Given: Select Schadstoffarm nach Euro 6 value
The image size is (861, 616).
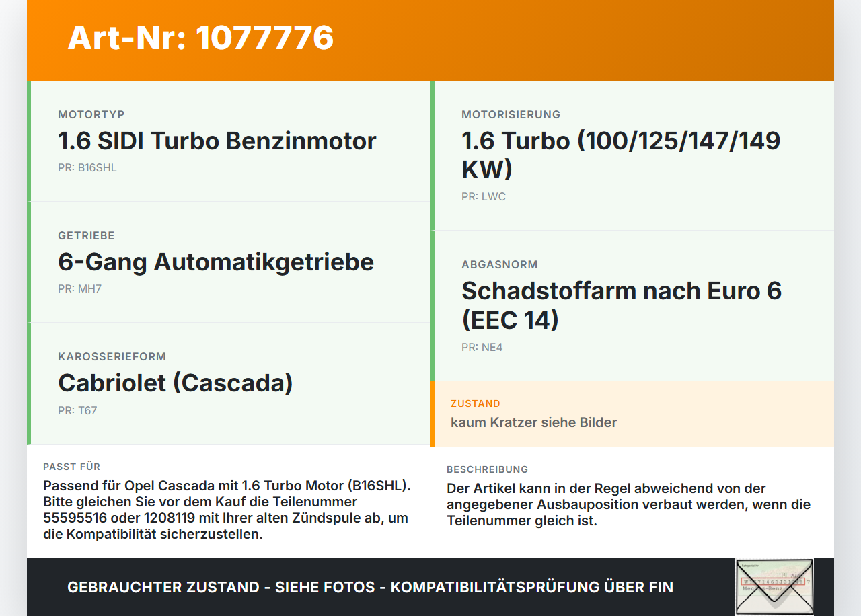Looking at the screenshot, I should pyautogui.click(x=622, y=305).
